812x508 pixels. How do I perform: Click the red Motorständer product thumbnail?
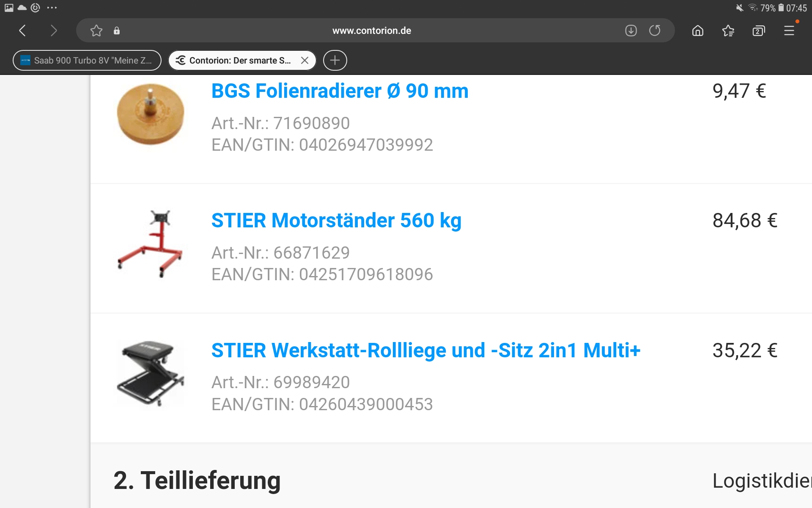[x=150, y=244]
